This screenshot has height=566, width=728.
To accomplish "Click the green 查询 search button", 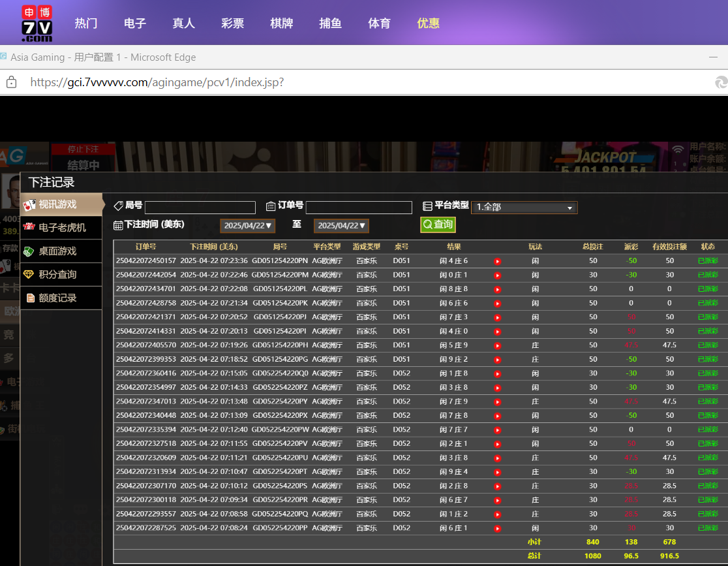I will click(x=438, y=225).
